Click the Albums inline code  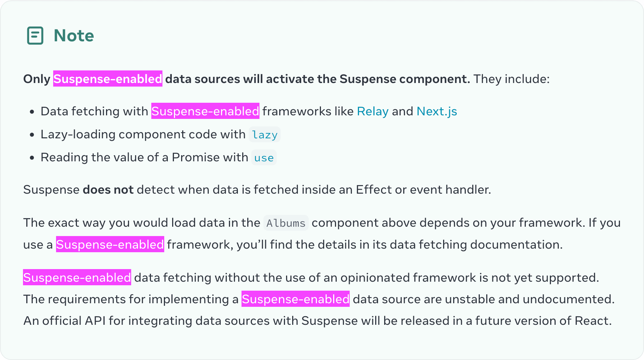pyautogui.click(x=286, y=223)
